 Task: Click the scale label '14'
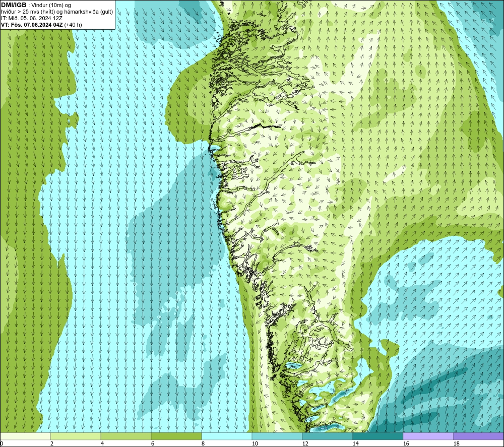tap(355, 444)
